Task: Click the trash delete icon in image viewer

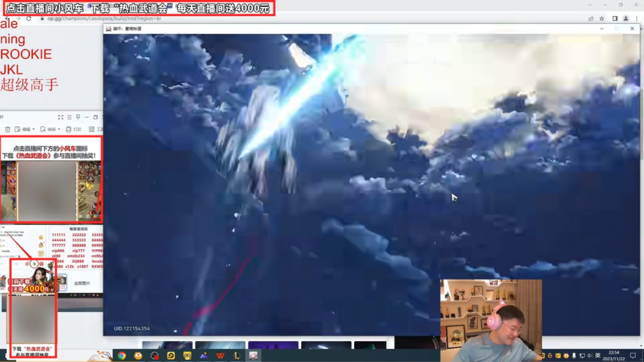Action: [7, 129]
